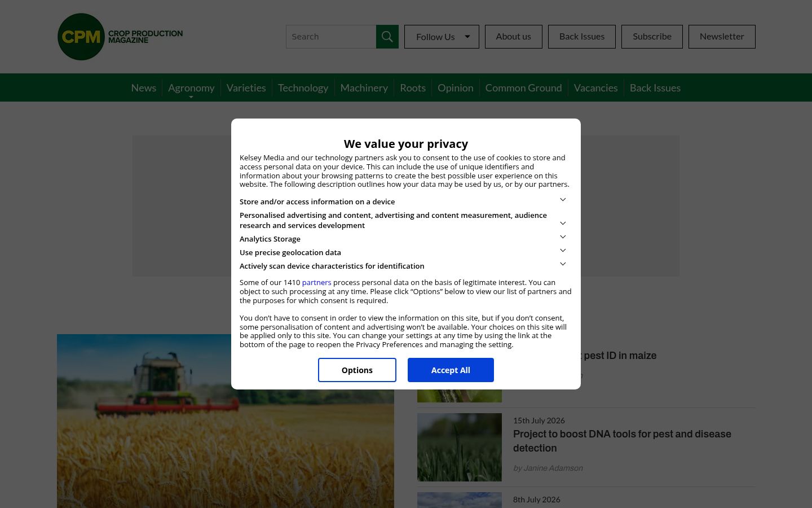Viewport: 812px width, 508px height.
Task: Click the Accept All button
Action: 451,370
